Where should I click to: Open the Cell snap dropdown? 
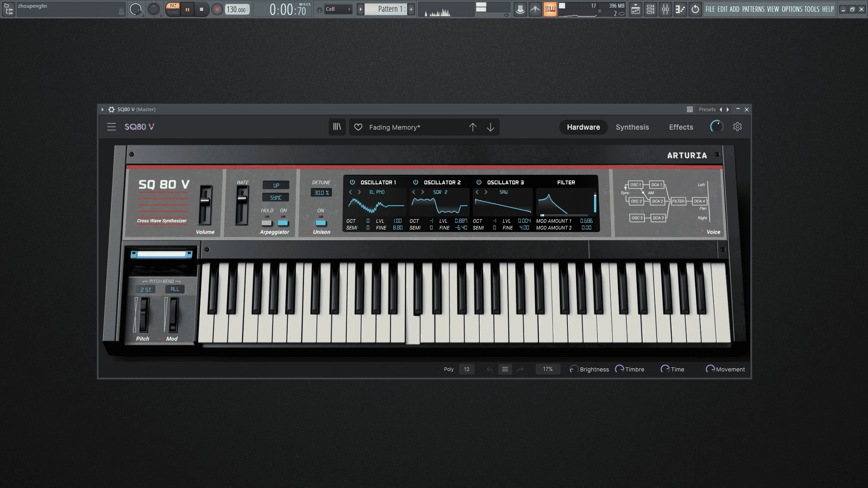(339, 9)
